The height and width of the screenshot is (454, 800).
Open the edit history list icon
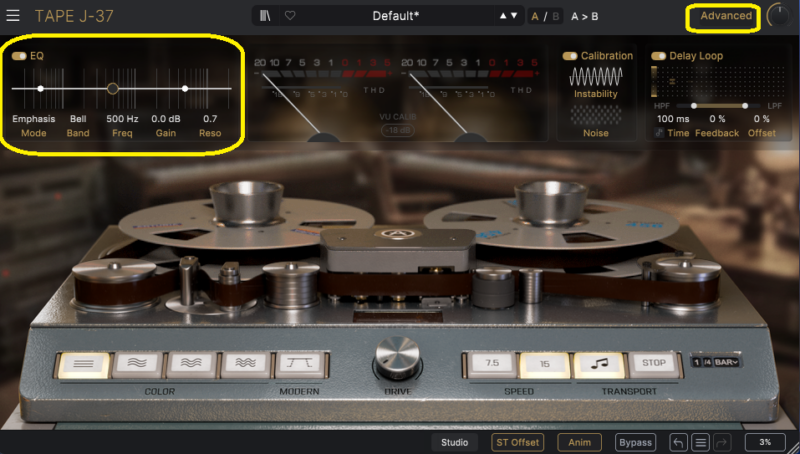(x=702, y=442)
